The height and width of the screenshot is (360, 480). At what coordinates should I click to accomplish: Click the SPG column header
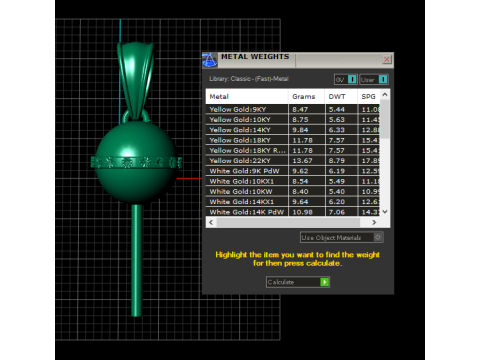coord(369,96)
